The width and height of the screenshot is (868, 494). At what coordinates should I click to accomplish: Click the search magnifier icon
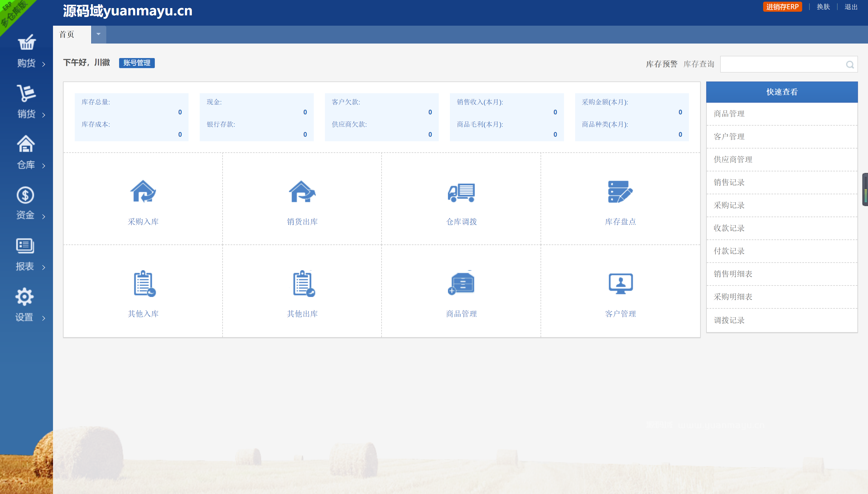pos(850,64)
